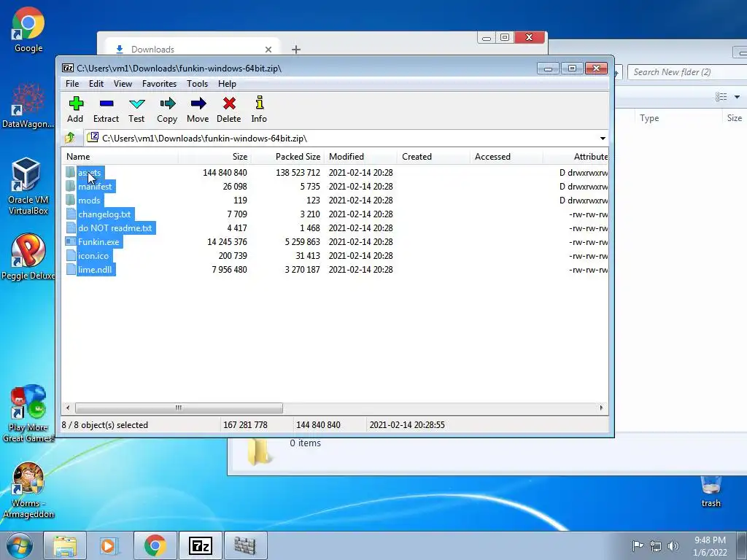The width and height of the screenshot is (747, 560).
Task: Select the manifest folder icon
Action: tap(71, 186)
